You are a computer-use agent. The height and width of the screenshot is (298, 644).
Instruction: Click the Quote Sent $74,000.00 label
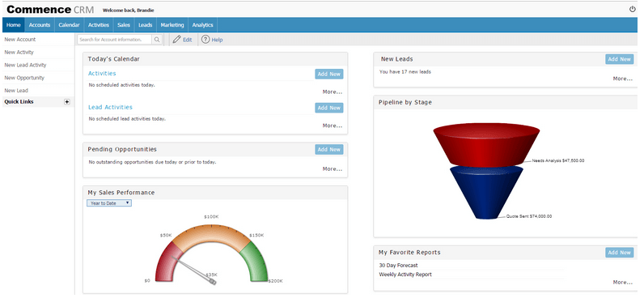(529, 216)
